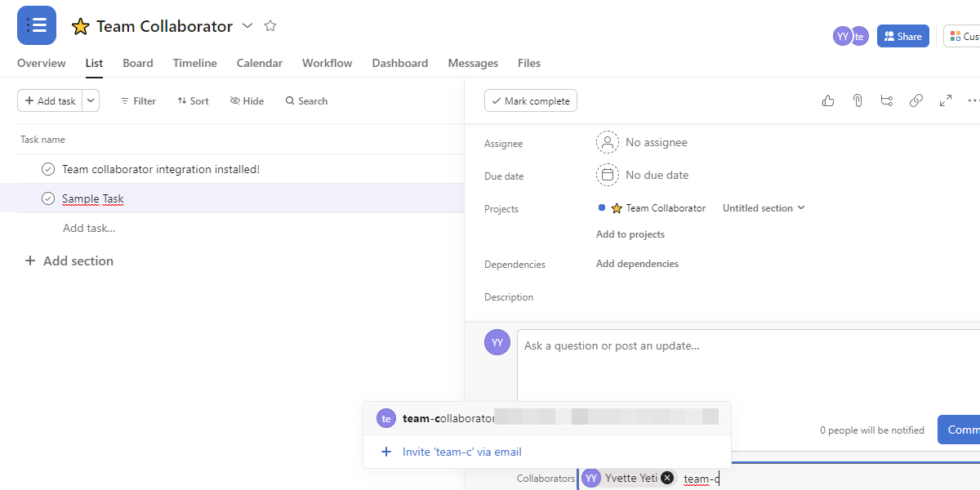Click the Team Collaborator project title
This screenshot has width=980, height=490.
click(x=165, y=26)
